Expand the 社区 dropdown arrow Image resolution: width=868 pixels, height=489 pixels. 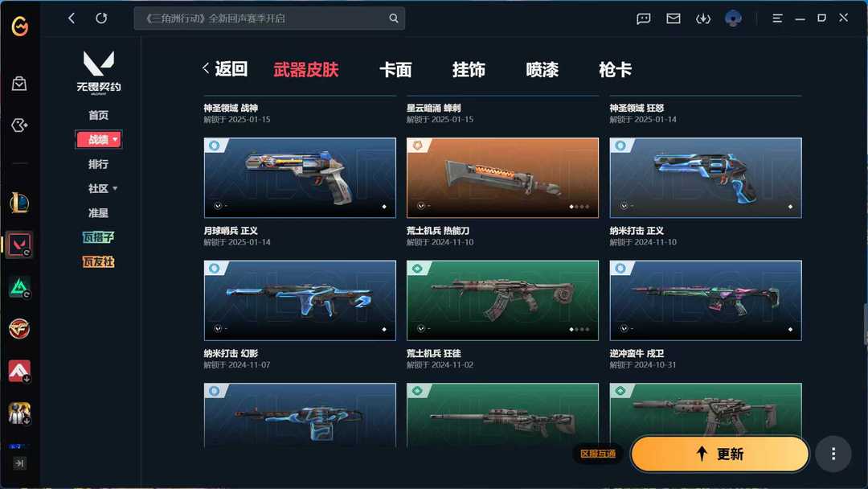[x=115, y=188]
